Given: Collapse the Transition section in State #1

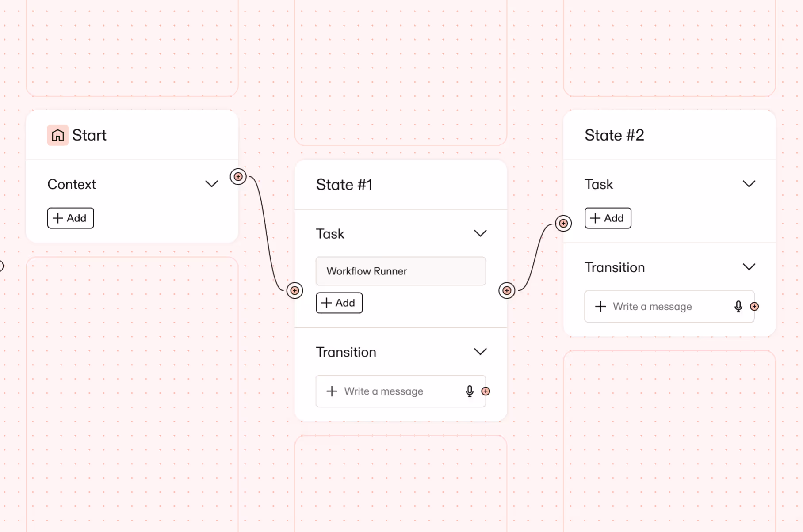Looking at the screenshot, I should click(480, 352).
